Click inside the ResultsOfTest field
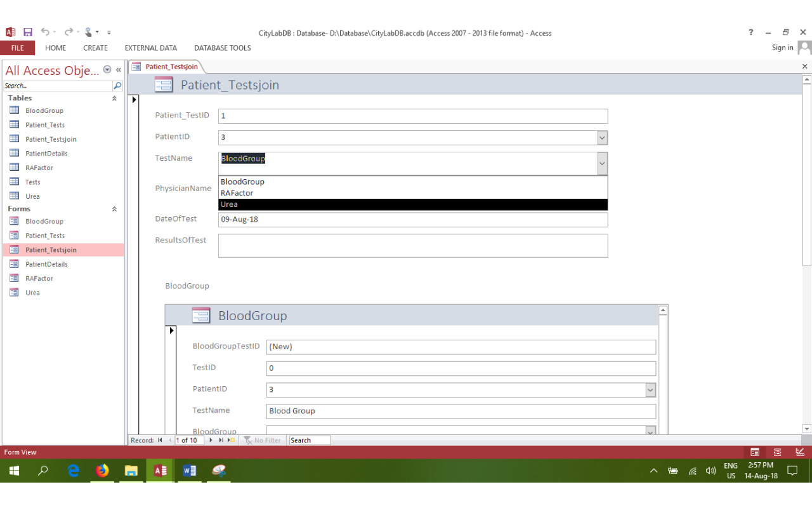 click(x=412, y=246)
